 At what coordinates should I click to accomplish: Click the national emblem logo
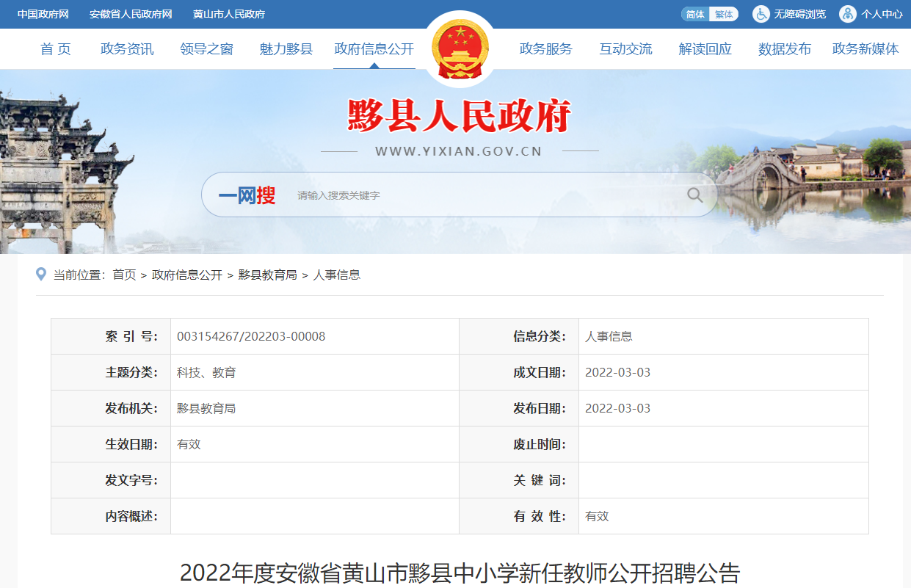[460, 49]
